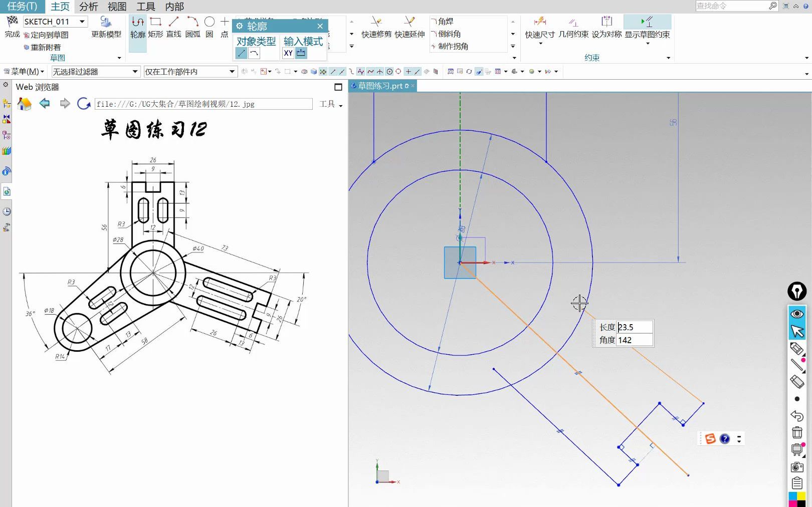The width and height of the screenshot is (812, 507).
Task: Choose line object type in 轮廓 dialog
Action: tap(241, 53)
